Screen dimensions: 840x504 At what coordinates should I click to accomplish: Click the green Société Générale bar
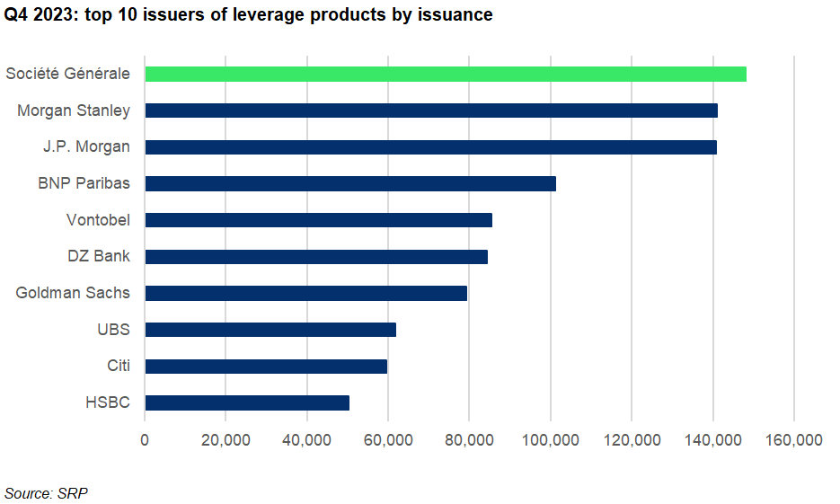point(446,74)
